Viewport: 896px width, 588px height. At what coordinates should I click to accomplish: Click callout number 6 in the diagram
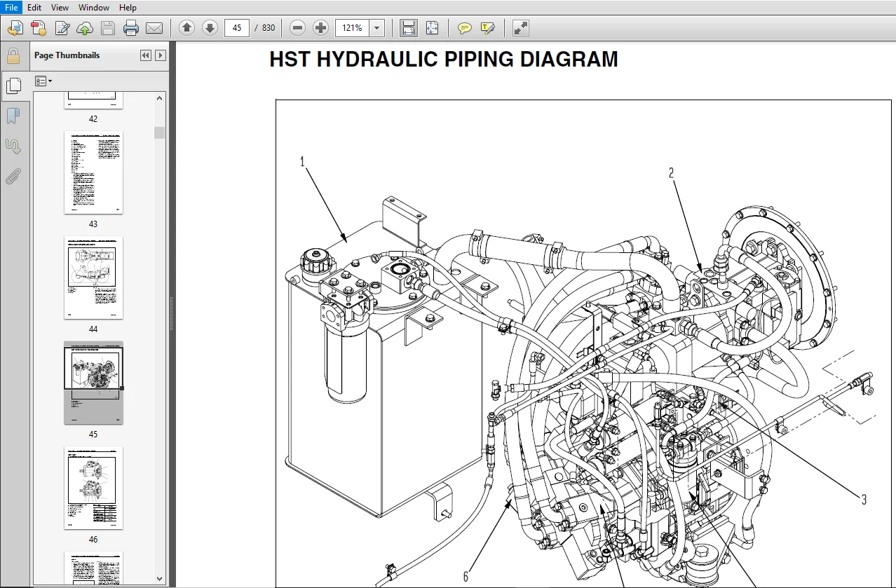pos(466,577)
